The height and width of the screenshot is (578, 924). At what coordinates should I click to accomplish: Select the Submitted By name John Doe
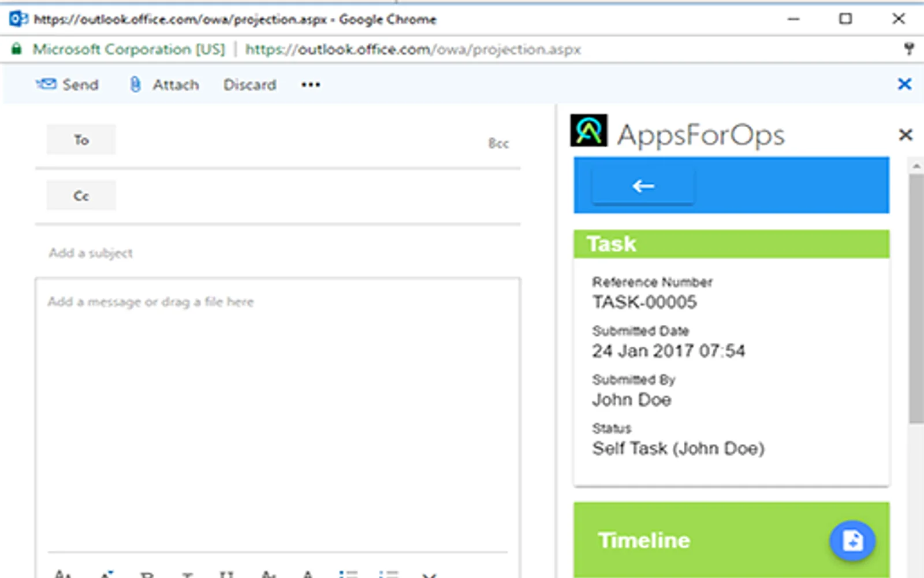[x=632, y=400]
